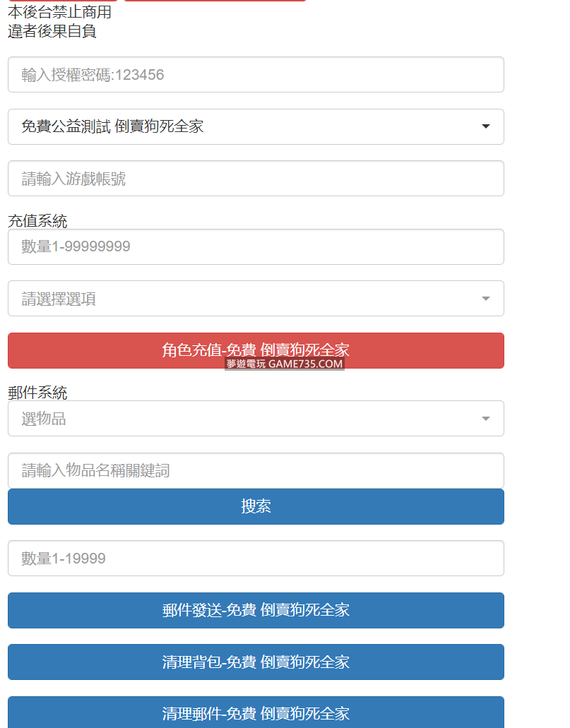Click the 輸入授權密碼 authorization password field
The height and width of the screenshot is (728, 570).
click(256, 75)
